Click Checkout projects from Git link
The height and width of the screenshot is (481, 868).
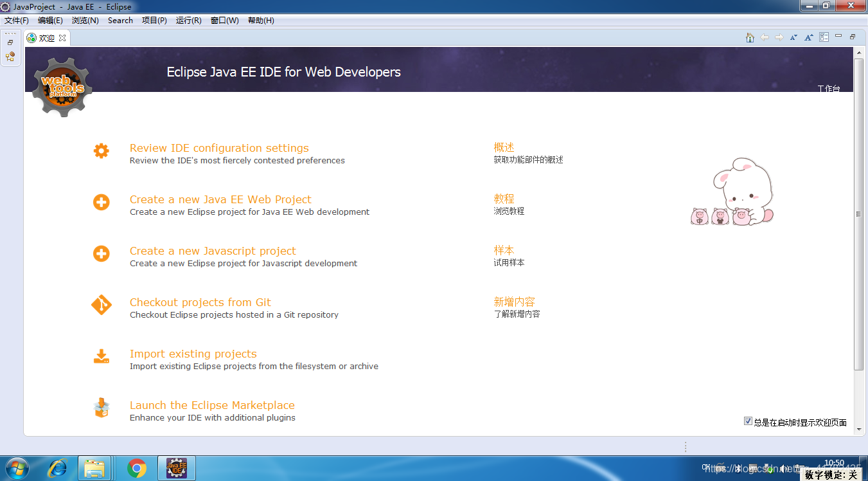[200, 302]
